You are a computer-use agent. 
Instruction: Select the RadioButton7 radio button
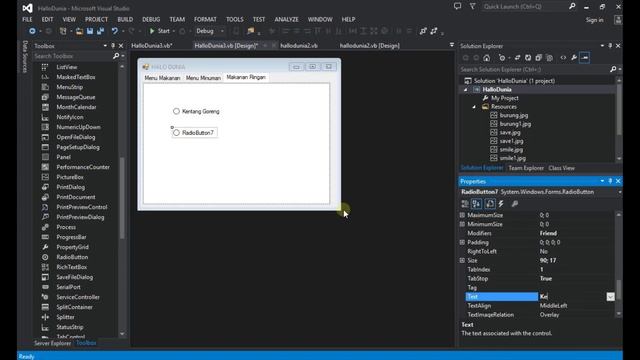[x=194, y=133]
